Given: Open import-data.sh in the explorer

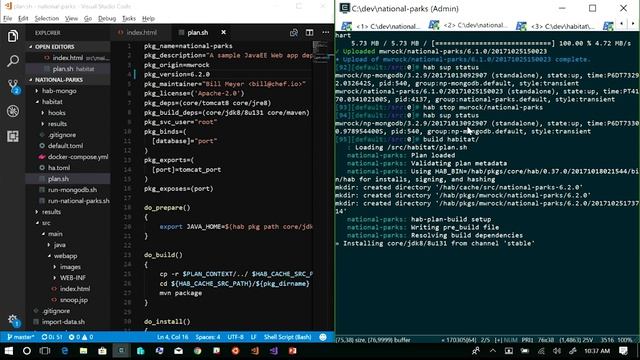Looking at the screenshot, I should (x=63, y=322).
